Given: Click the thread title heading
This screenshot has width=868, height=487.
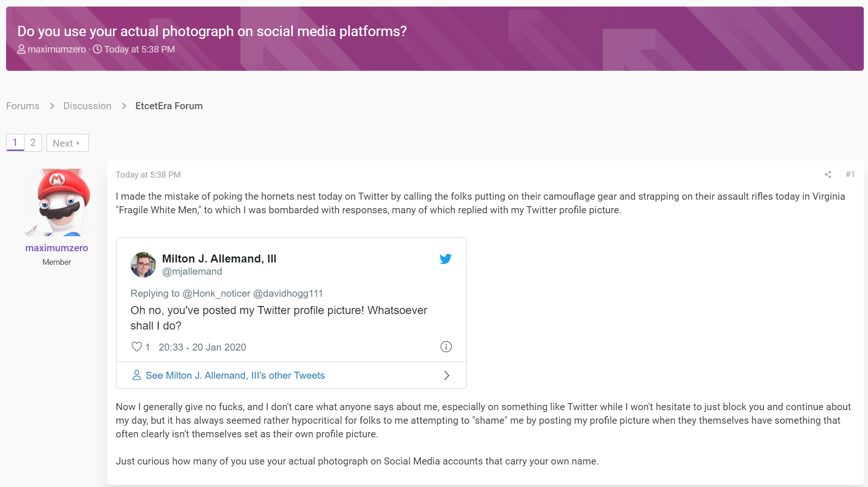Looking at the screenshot, I should click(x=212, y=31).
